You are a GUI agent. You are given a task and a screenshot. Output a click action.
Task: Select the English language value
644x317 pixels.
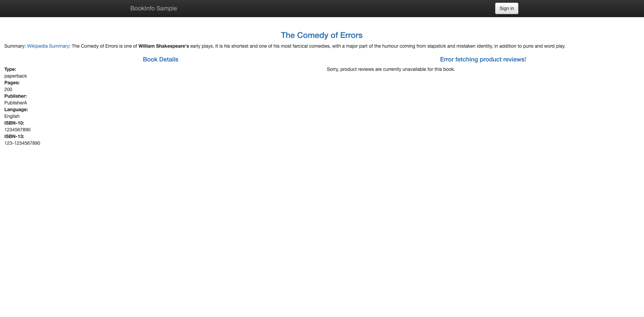point(12,116)
